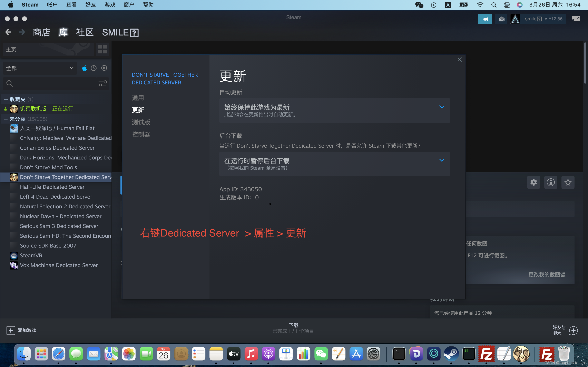Click the star favorite icon
588x367 pixels.
tap(568, 182)
